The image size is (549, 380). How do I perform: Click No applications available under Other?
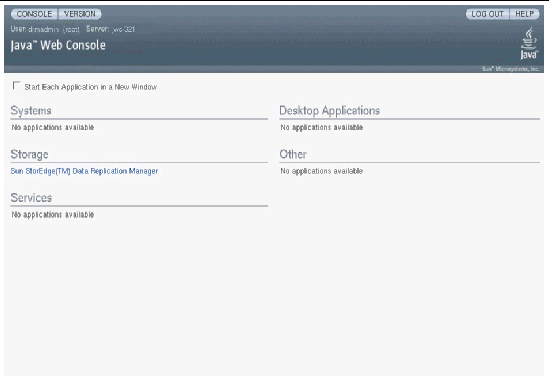click(321, 171)
